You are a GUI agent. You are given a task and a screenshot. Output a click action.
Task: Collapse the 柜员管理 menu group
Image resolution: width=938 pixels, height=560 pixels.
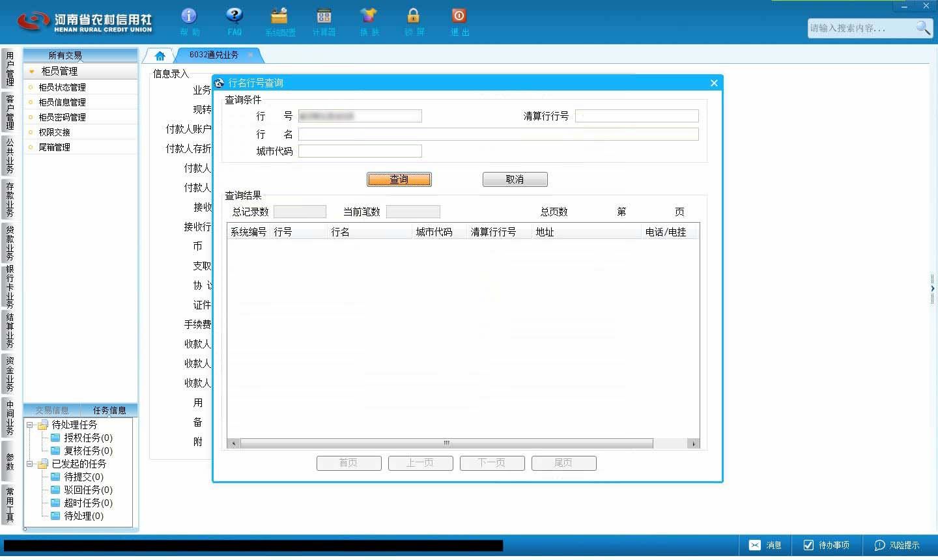pyautogui.click(x=32, y=71)
